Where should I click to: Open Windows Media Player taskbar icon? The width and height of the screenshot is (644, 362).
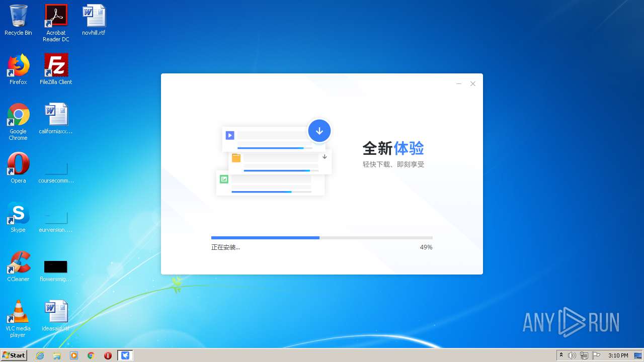coord(74,355)
